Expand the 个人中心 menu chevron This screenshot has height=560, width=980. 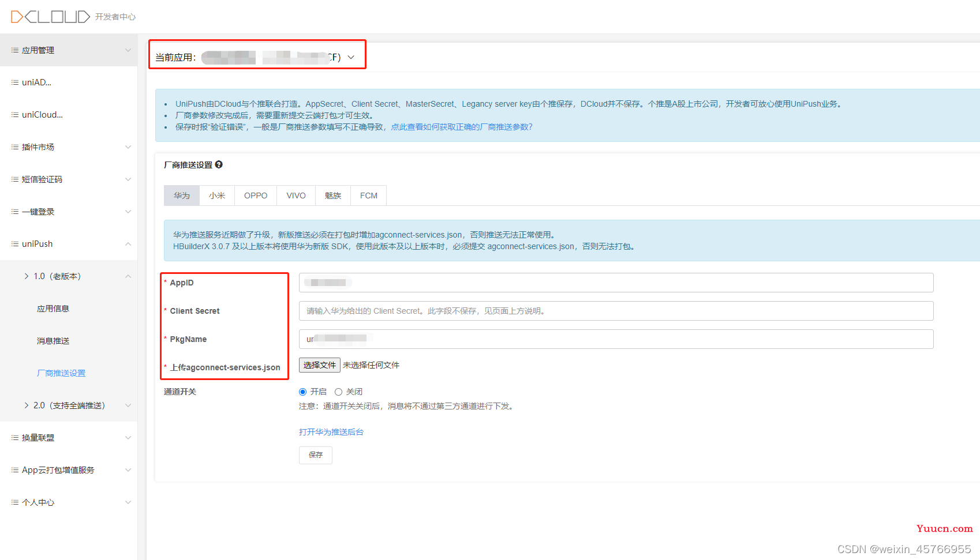[128, 502]
